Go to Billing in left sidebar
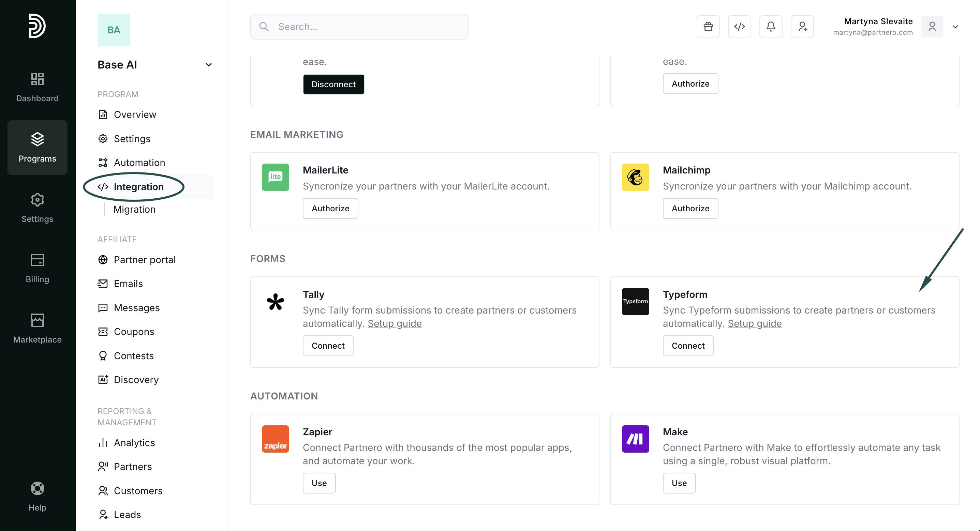 pos(37,268)
